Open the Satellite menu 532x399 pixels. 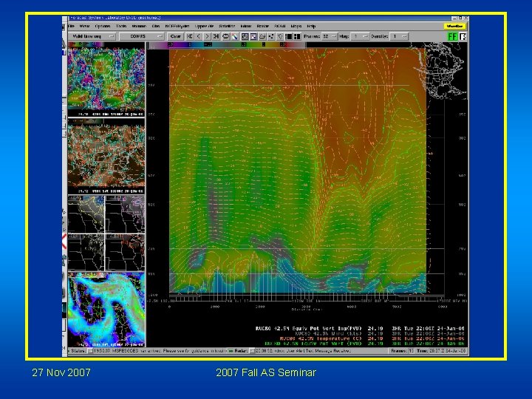(227, 26)
